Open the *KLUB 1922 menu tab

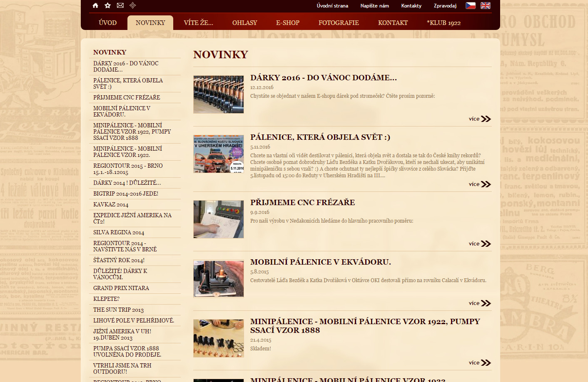coord(443,23)
